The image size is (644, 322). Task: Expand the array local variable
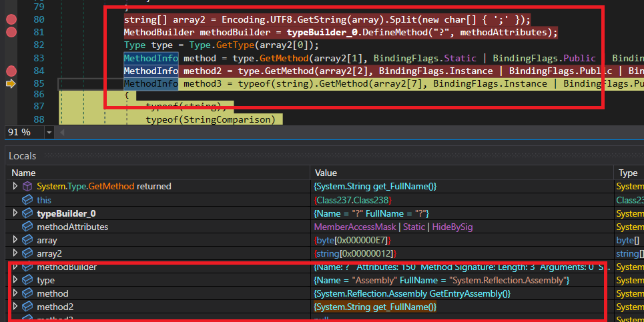click(15, 239)
